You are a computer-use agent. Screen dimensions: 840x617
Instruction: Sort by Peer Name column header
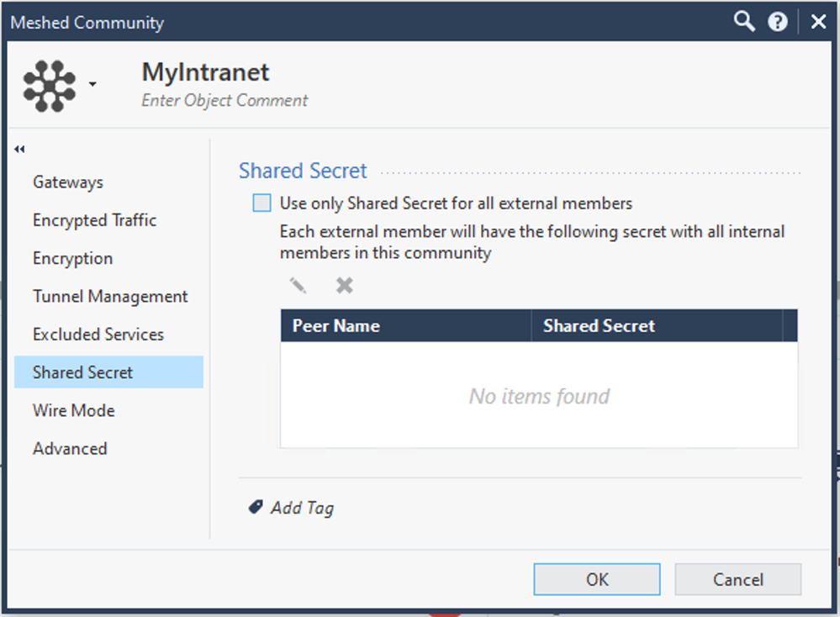point(406,325)
